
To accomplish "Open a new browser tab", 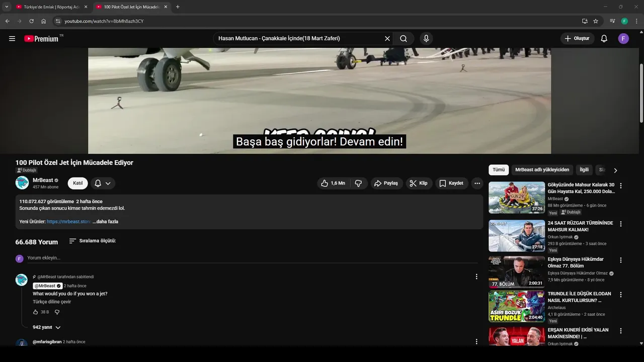I will pyautogui.click(x=178, y=7).
